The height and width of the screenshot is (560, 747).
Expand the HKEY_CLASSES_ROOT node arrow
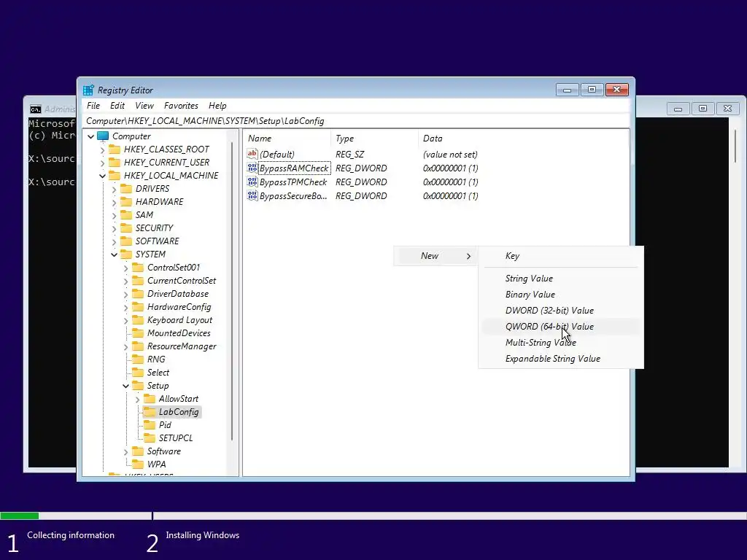tap(102, 149)
